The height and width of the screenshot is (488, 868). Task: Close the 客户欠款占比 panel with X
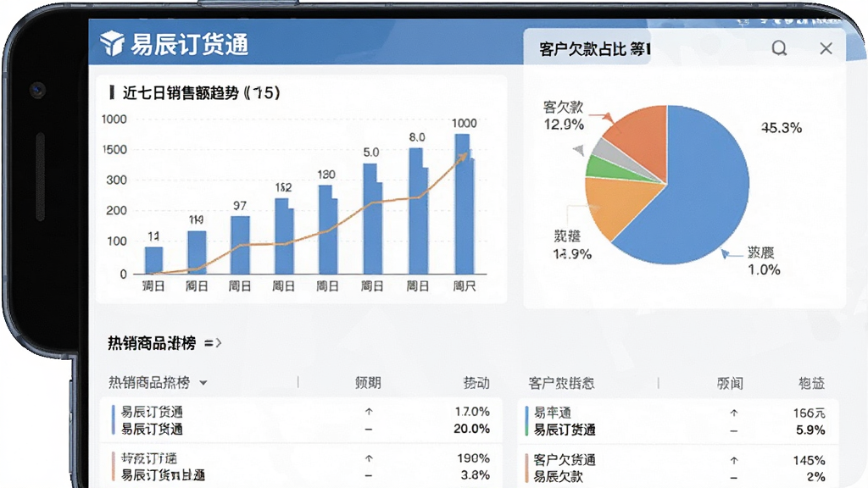(826, 48)
